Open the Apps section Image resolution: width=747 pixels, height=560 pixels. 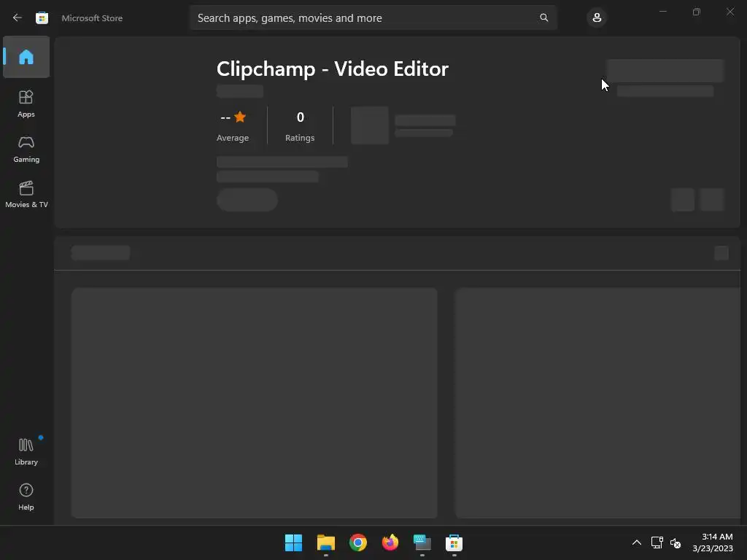point(26,104)
